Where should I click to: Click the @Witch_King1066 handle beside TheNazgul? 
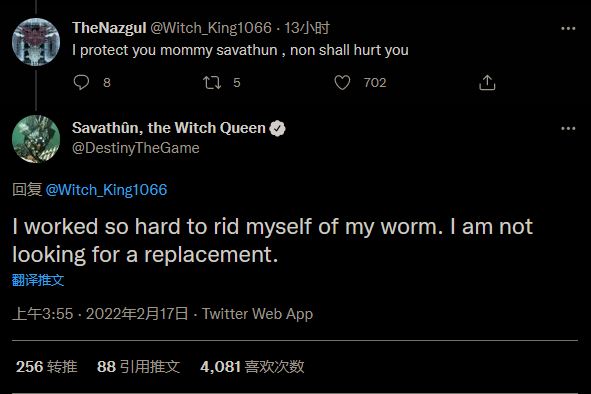(x=211, y=28)
